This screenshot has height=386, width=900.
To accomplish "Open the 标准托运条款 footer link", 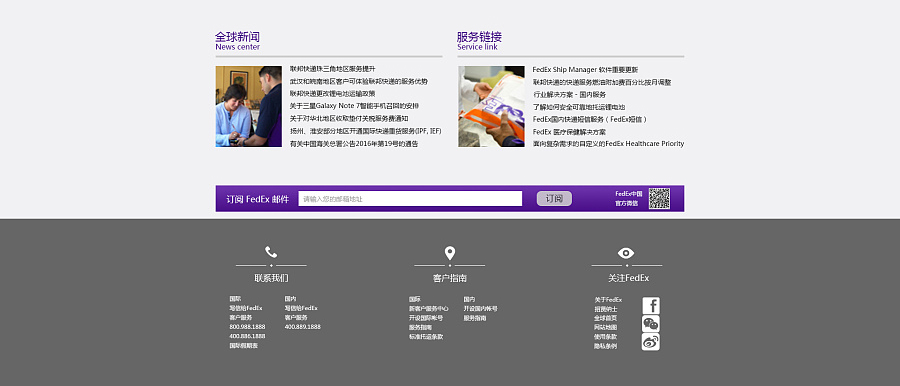I will [x=425, y=337].
